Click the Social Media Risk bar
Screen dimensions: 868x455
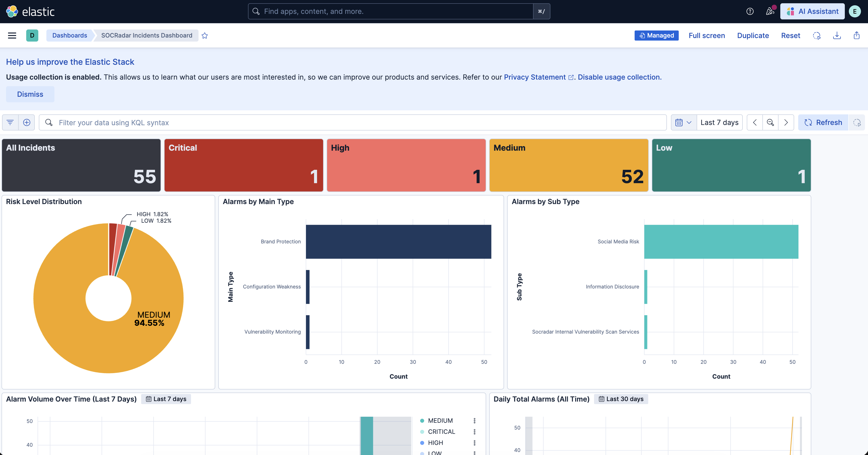721,242
